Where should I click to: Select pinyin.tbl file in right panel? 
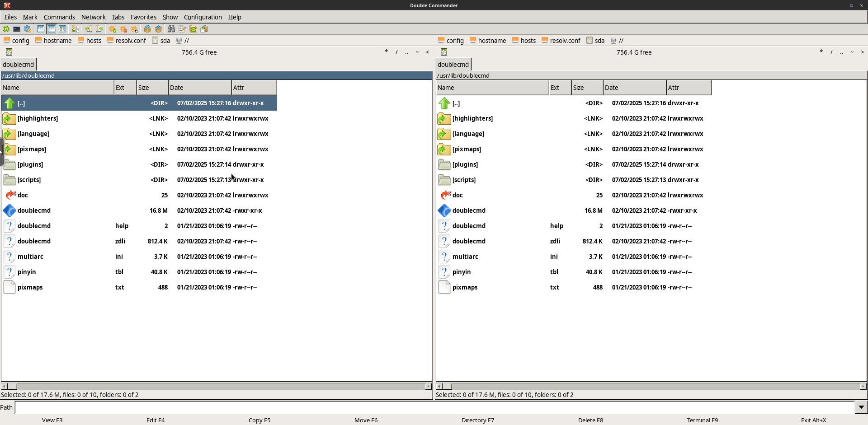[x=574, y=272]
